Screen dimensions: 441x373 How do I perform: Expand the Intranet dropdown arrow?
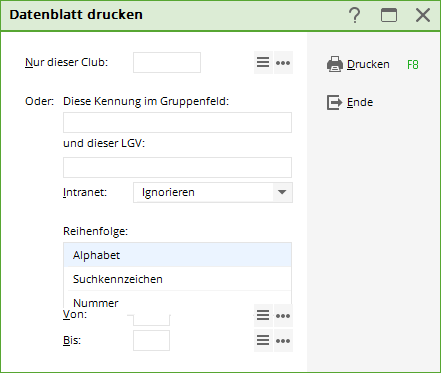(282, 192)
